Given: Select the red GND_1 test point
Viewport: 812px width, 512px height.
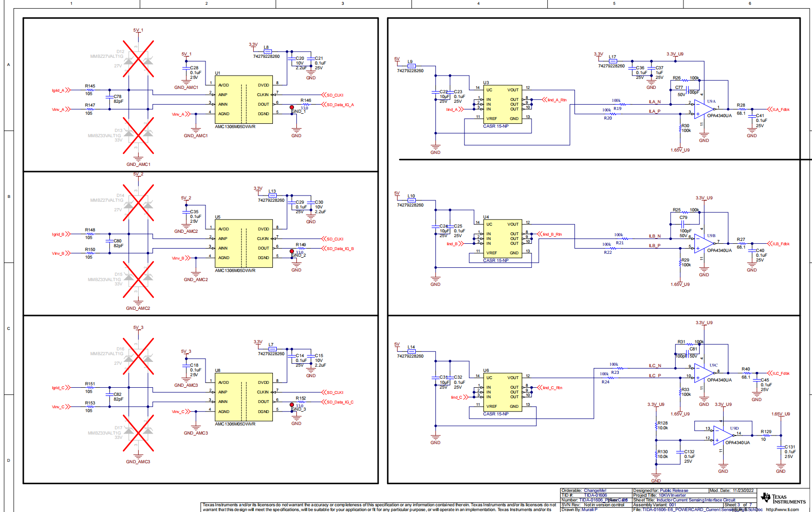Looking at the screenshot, I should (292, 108).
